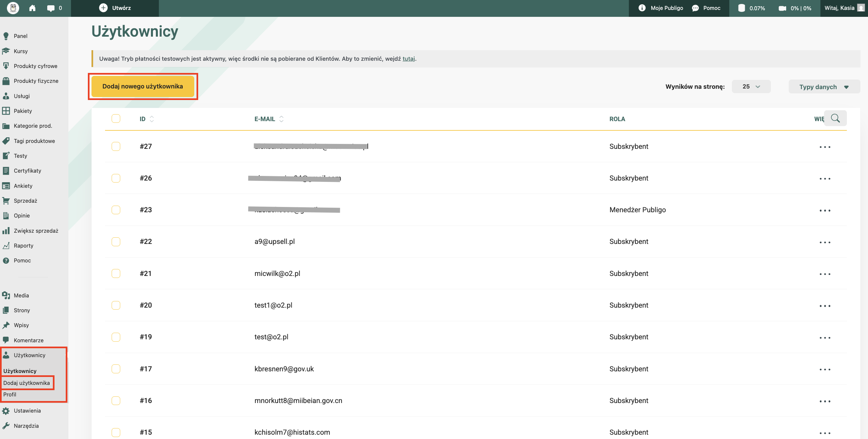Screen dimensions: 868x439
Task: Click the home icon in top bar
Action: (32, 8)
